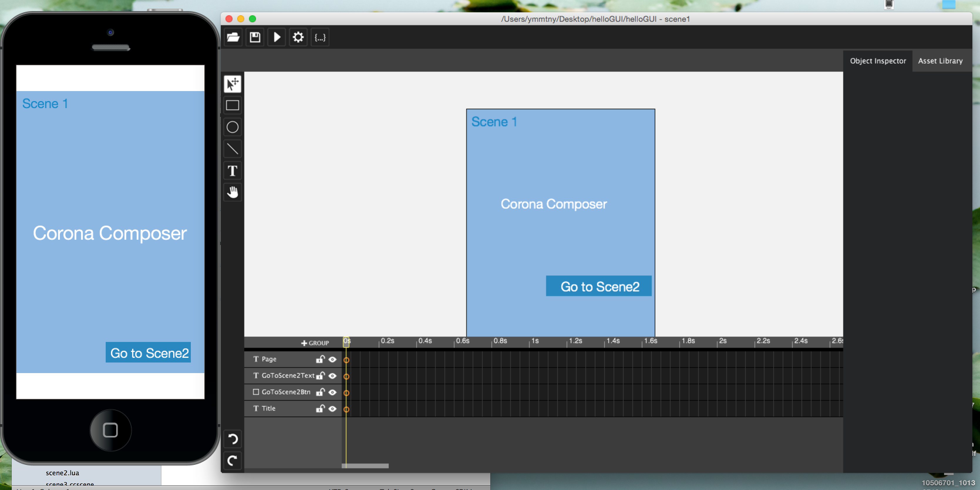Select the Page layer row

click(x=293, y=359)
